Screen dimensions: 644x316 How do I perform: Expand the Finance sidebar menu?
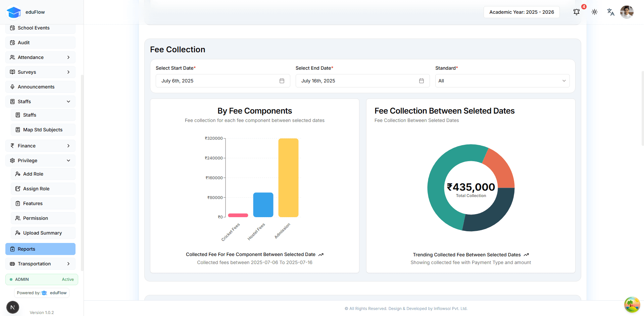point(40,146)
